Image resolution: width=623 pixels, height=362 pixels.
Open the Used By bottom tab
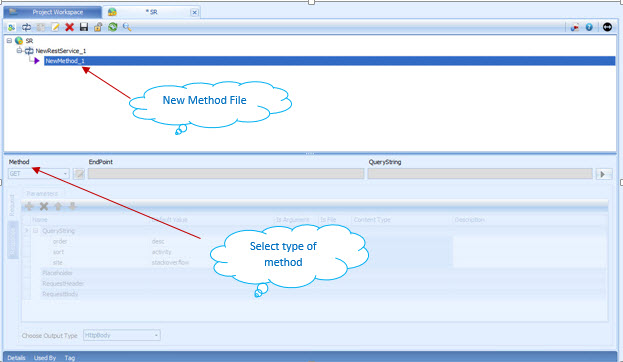45,358
